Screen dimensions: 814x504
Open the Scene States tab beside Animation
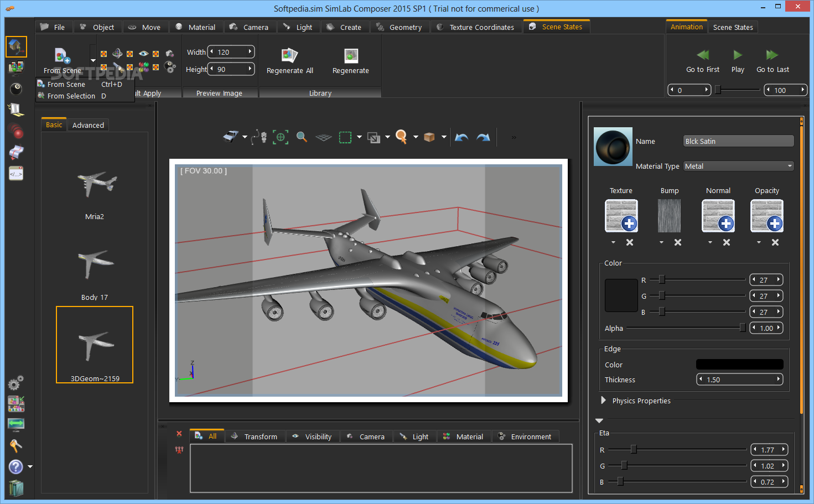733,27
